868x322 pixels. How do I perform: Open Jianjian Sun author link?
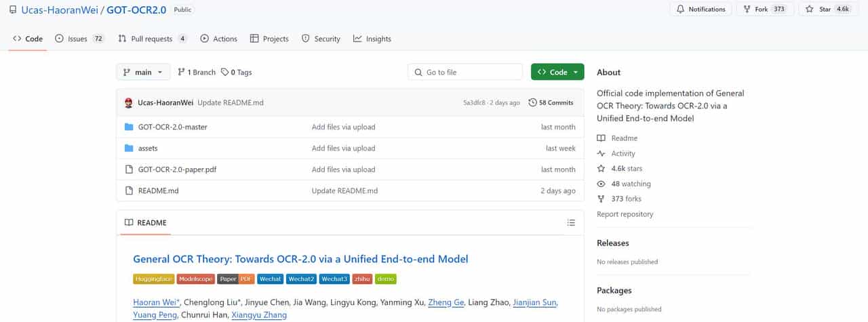pyautogui.click(x=534, y=302)
